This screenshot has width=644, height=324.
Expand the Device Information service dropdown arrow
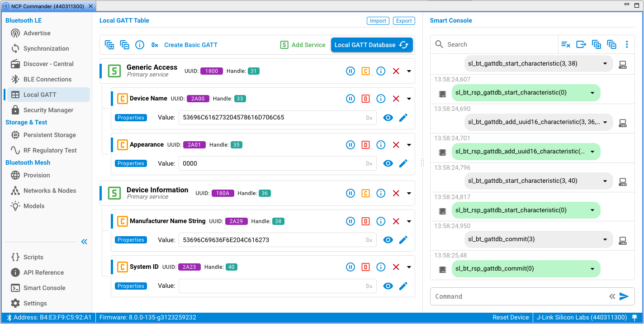click(409, 193)
